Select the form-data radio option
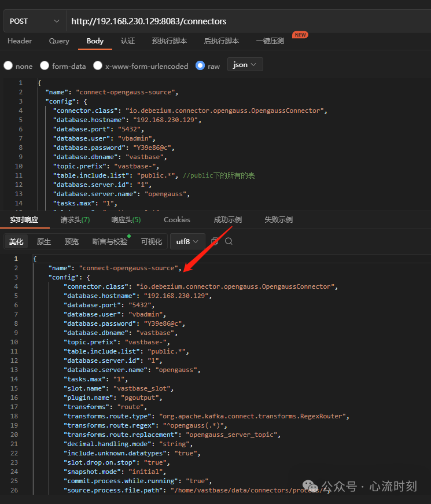Viewport: 431px width, 504px height. 45,65
